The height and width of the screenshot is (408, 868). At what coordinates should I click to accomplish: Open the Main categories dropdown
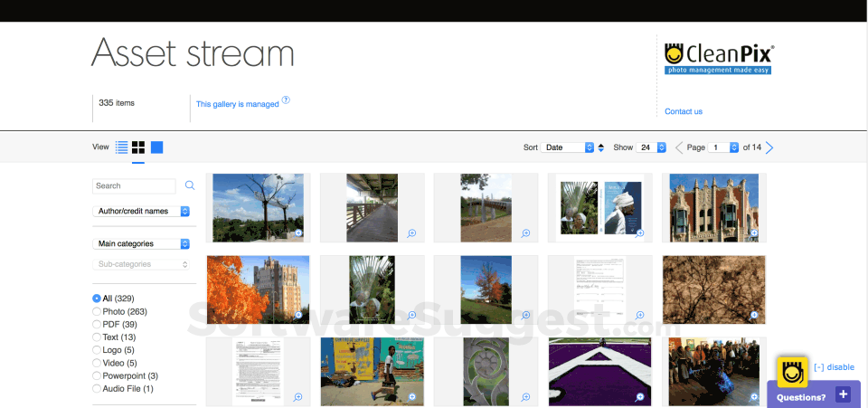click(141, 243)
